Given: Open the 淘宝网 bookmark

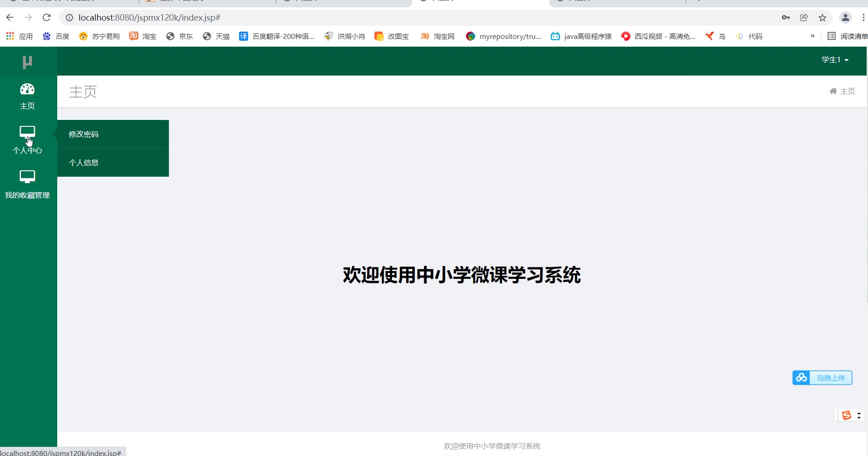Looking at the screenshot, I should pos(438,36).
